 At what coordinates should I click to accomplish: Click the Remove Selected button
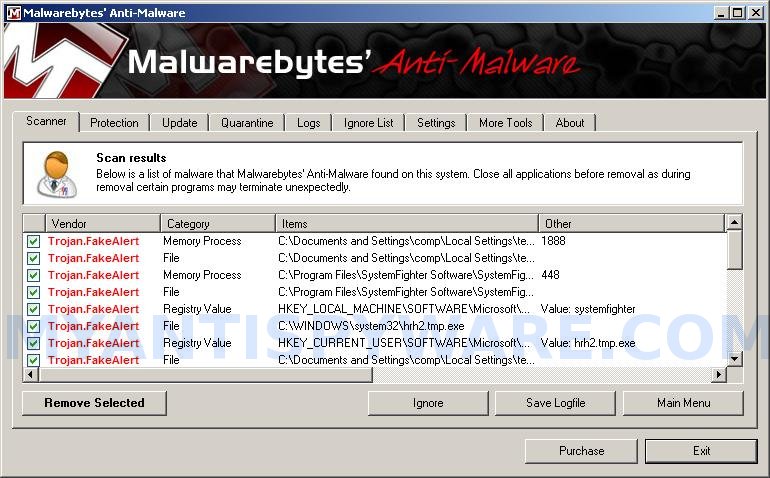[94, 403]
